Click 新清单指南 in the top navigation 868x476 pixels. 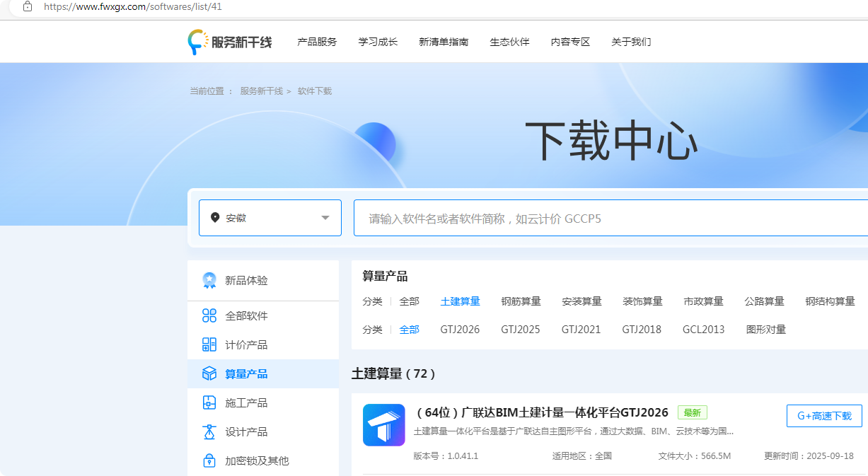(x=444, y=42)
